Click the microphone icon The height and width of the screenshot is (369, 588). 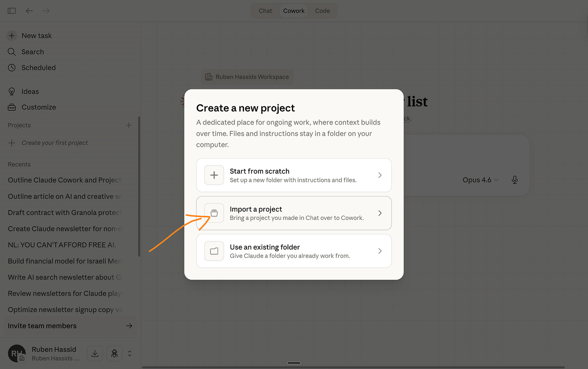click(x=514, y=180)
